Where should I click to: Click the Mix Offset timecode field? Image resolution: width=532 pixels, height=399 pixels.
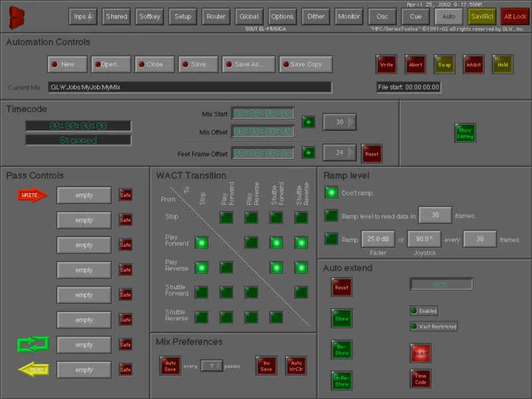(x=263, y=132)
